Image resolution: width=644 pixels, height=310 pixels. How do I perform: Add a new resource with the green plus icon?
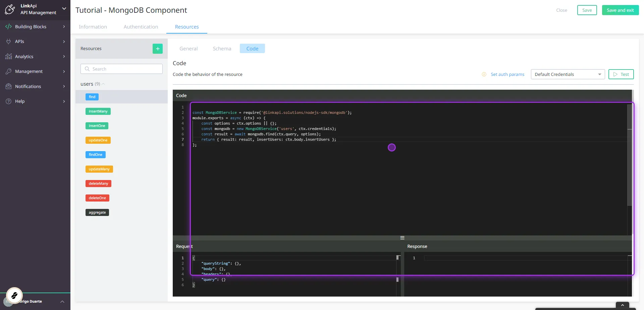point(158,48)
